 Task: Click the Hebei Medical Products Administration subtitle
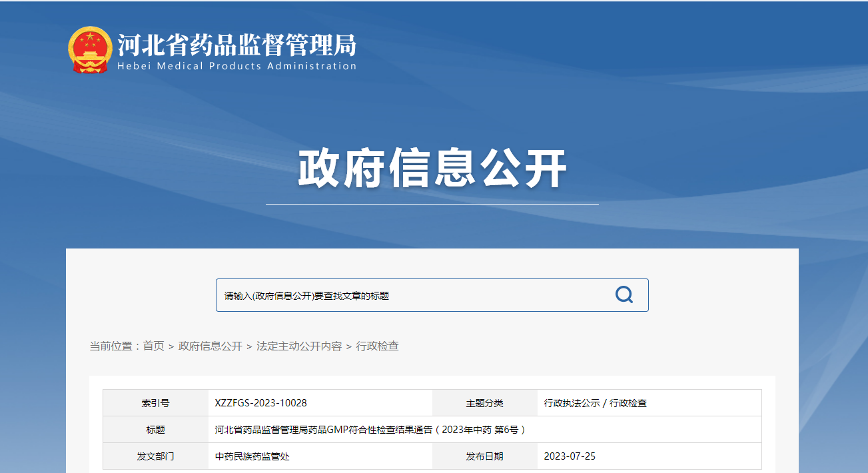pyautogui.click(x=237, y=66)
